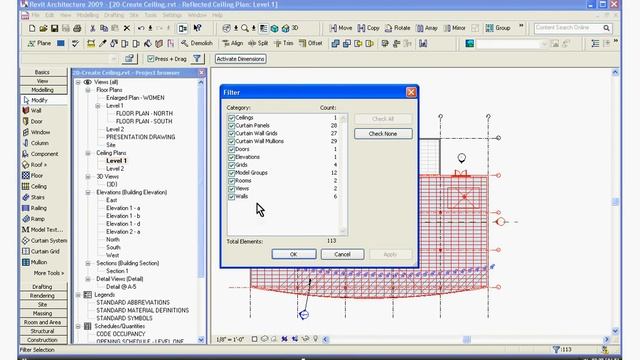Image resolution: width=640 pixels, height=360 pixels.
Task: Click the filter selection funnel icon
Action: [197, 59]
